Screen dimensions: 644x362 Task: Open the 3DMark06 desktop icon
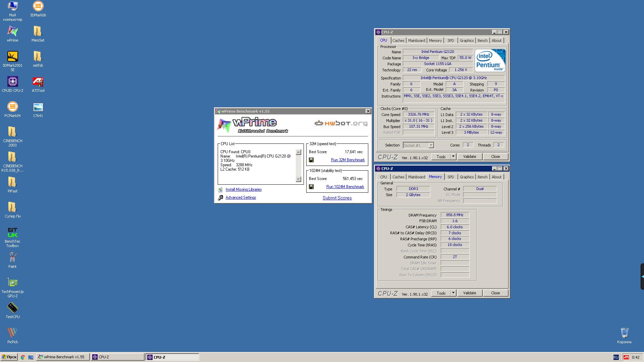click(38, 9)
